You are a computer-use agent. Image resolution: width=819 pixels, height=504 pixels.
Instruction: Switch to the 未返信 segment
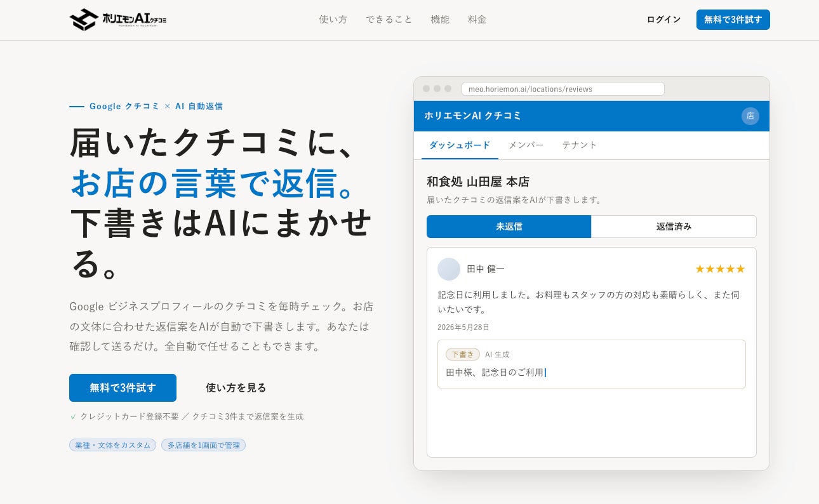pyautogui.click(x=509, y=227)
